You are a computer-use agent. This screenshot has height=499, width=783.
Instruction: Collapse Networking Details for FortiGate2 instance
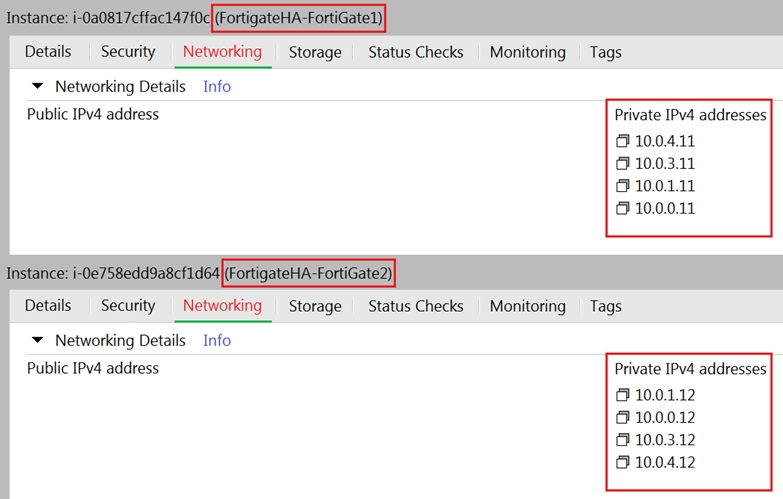point(37,340)
